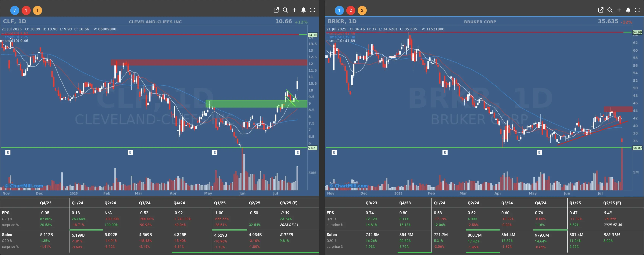Click blue badge 1 on BRKR panel
The height and width of the screenshot is (255, 644).
339,10
